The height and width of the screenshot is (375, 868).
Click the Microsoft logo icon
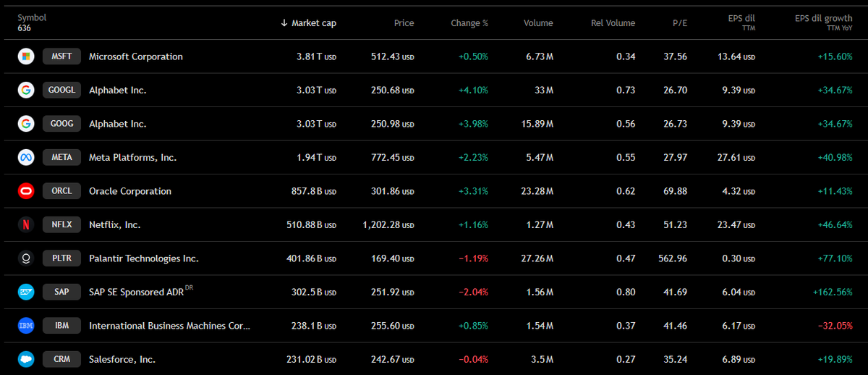pos(26,56)
